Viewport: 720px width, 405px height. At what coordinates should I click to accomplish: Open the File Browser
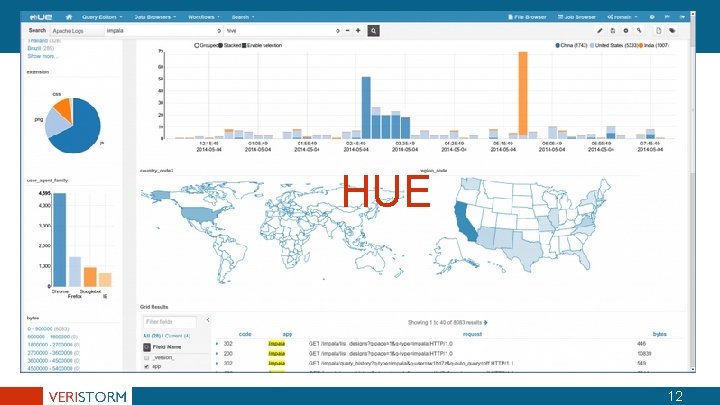527,17
